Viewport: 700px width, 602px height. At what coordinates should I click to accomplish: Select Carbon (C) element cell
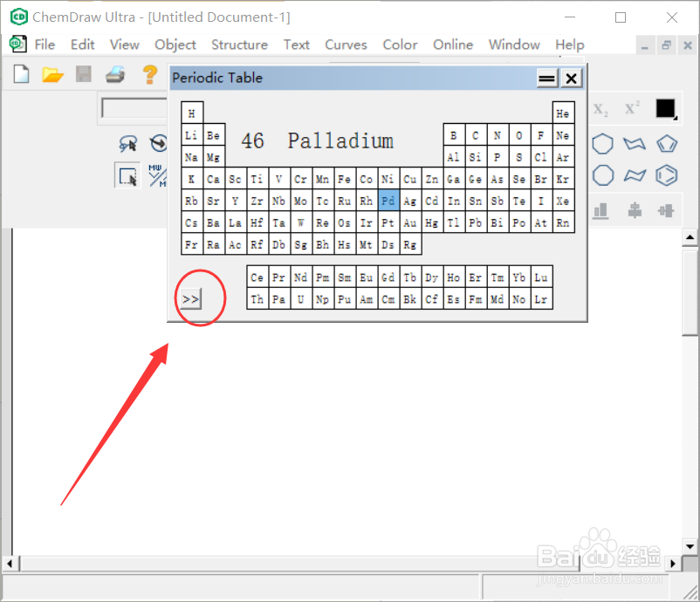[476, 134]
